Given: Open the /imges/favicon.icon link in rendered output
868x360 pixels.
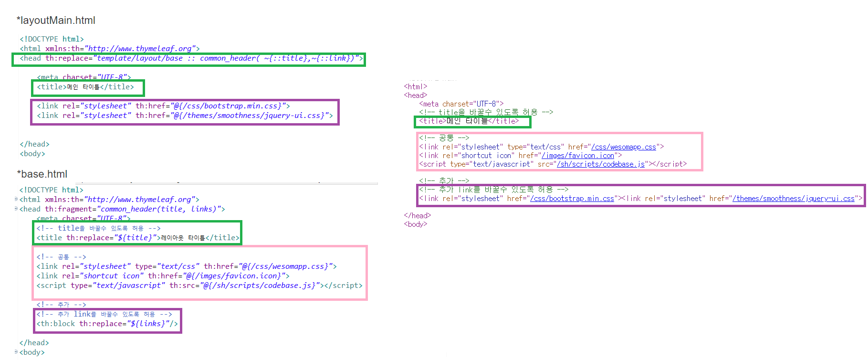Looking at the screenshot, I should pyautogui.click(x=578, y=156).
